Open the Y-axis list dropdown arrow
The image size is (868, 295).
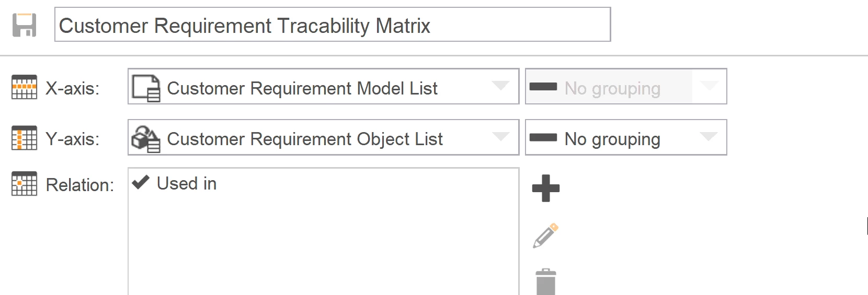pos(500,136)
